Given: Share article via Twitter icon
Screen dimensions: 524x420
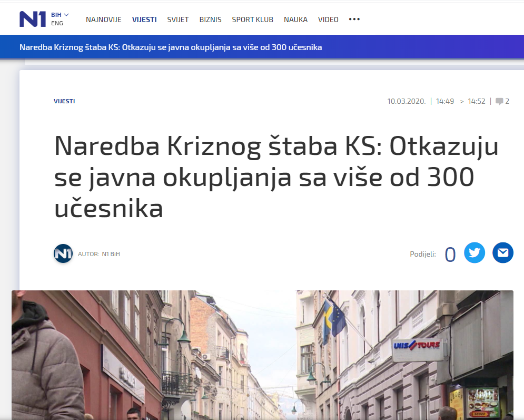Looking at the screenshot, I should (x=474, y=252).
